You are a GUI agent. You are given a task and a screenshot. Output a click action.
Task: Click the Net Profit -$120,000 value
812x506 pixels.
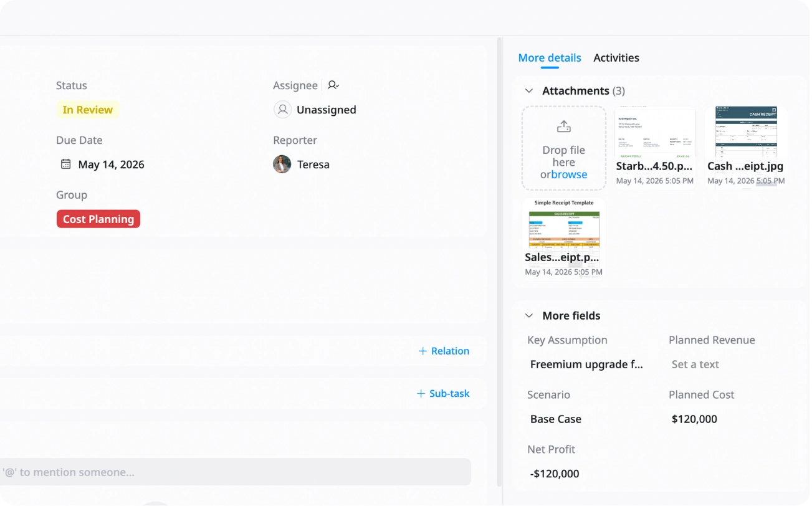pyautogui.click(x=555, y=474)
